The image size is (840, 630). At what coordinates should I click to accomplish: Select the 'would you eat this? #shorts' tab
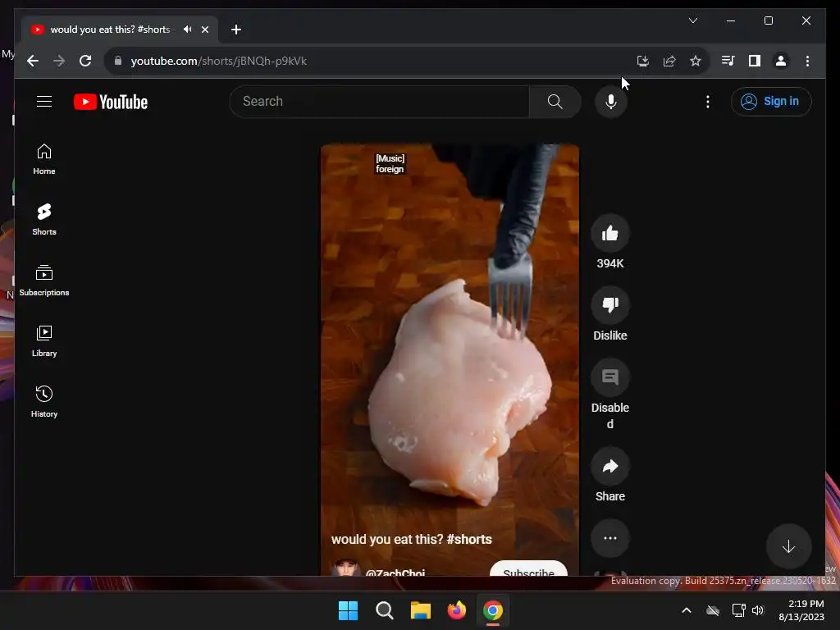[x=110, y=30]
